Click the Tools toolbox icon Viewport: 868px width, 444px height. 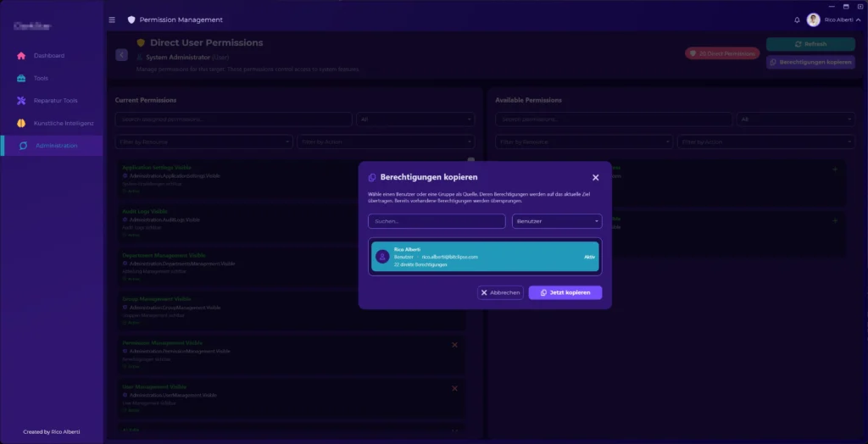pos(21,78)
